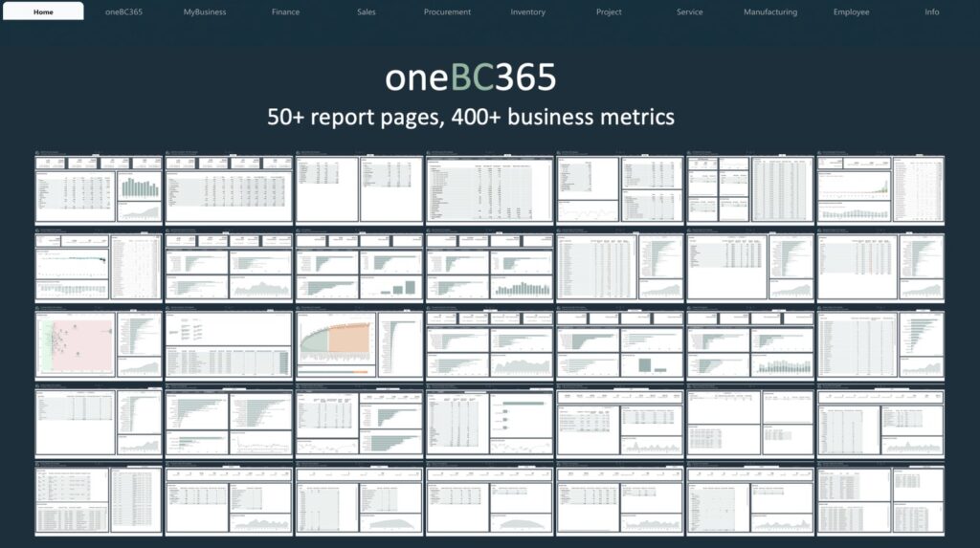Open the first thumbnail in the second row
The image size is (980, 548).
click(99, 266)
